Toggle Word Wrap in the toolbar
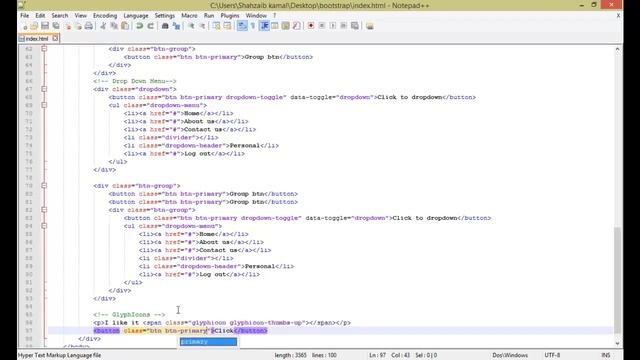Screen dimensions: 640x360 (242, 26)
